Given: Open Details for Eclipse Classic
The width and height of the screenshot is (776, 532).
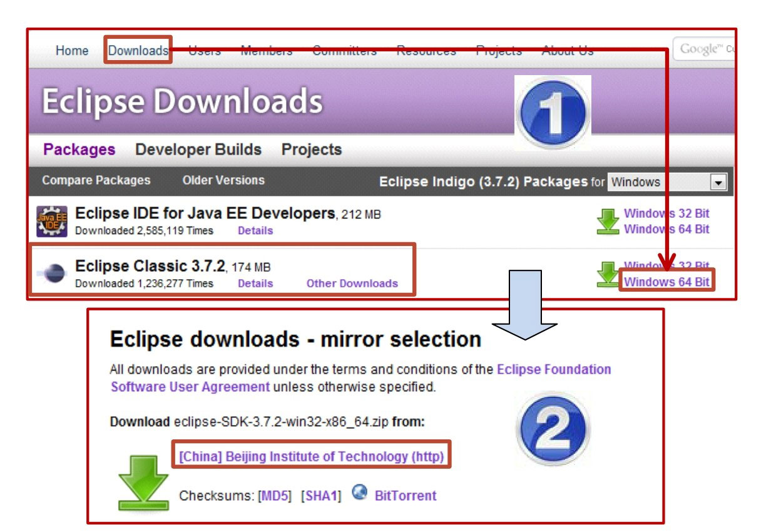Looking at the screenshot, I should [255, 284].
